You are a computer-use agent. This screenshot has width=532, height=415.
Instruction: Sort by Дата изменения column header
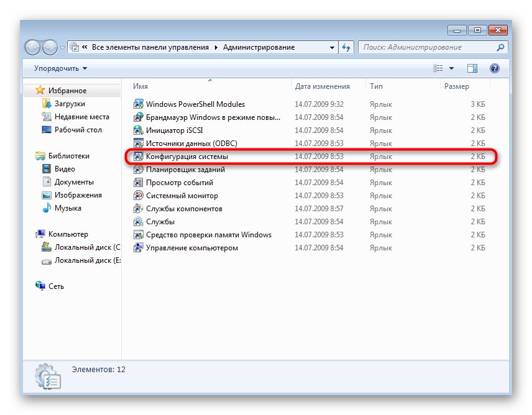[322, 86]
